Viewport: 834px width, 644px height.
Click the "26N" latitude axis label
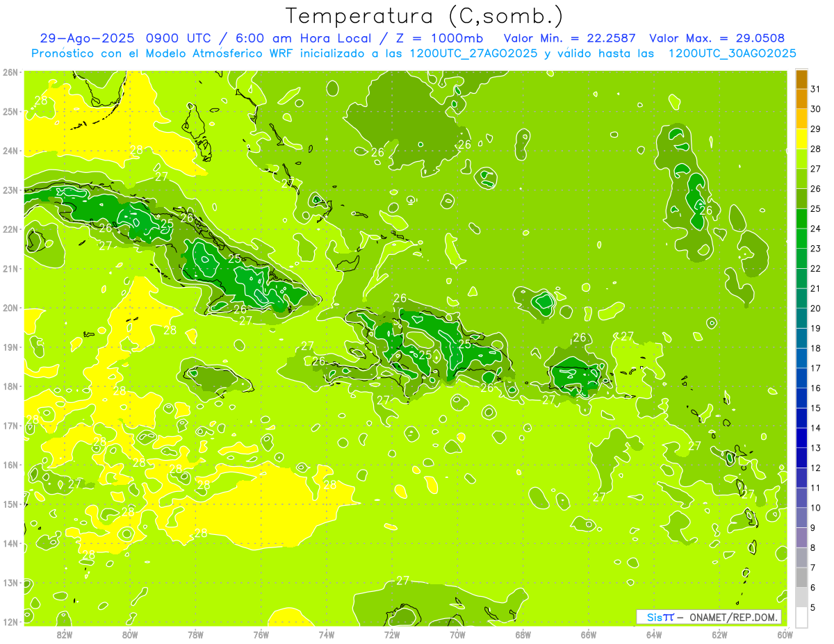coord(10,72)
